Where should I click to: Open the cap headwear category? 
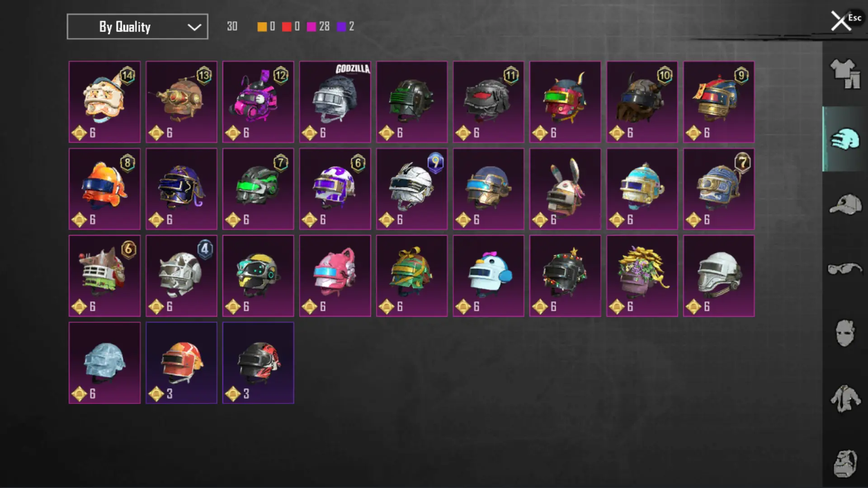click(844, 204)
